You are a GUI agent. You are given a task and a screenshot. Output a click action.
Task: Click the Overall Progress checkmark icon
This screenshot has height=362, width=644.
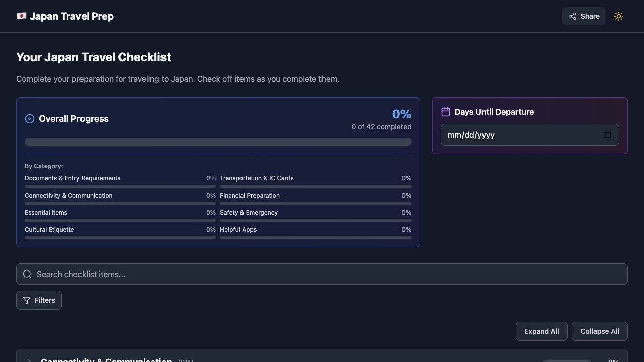tap(30, 119)
